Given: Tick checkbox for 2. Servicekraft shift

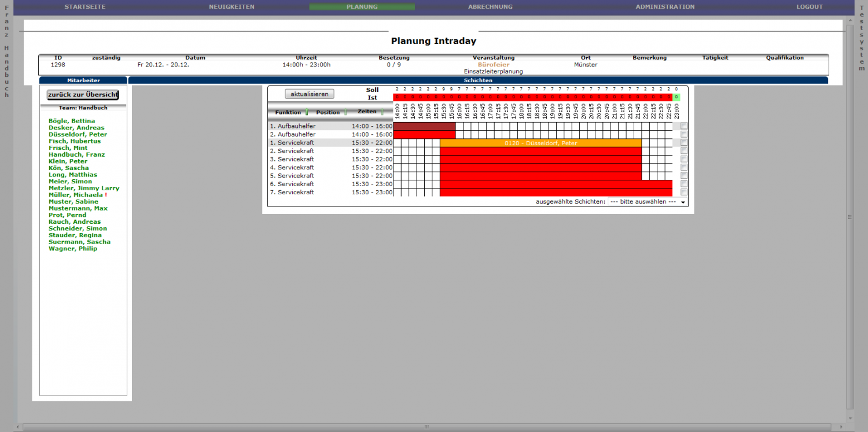Looking at the screenshot, I should coord(684,151).
